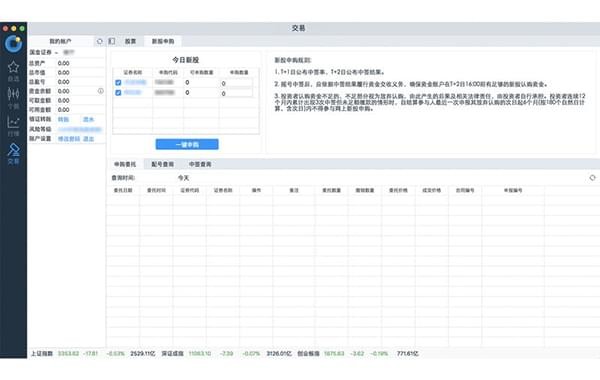The width and height of the screenshot is (600, 380).
Task: Uncheck the first new stock checkbox
Action: pos(118,83)
